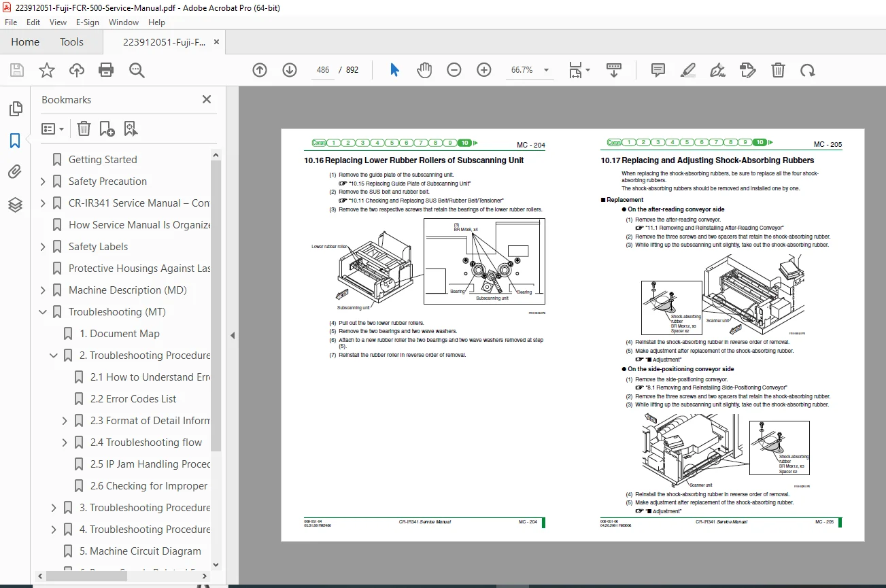Close the Bookmarks panel
This screenshot has width=886, height=588.
pyautogui.click(x=207, y=99)
